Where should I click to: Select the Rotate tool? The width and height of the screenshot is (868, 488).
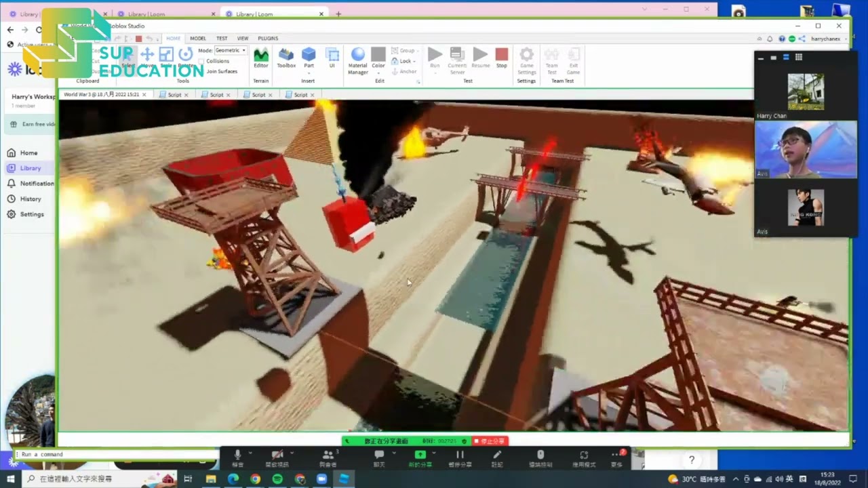[x=185, y=58]
